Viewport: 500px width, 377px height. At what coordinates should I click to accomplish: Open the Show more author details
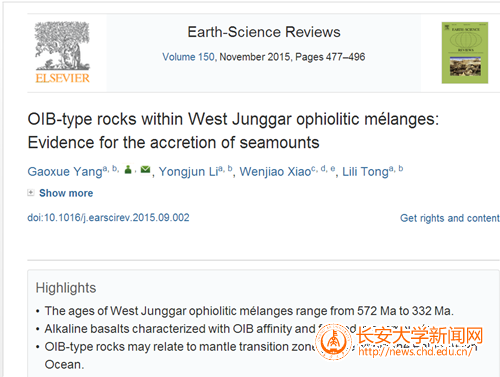(66, 193)
